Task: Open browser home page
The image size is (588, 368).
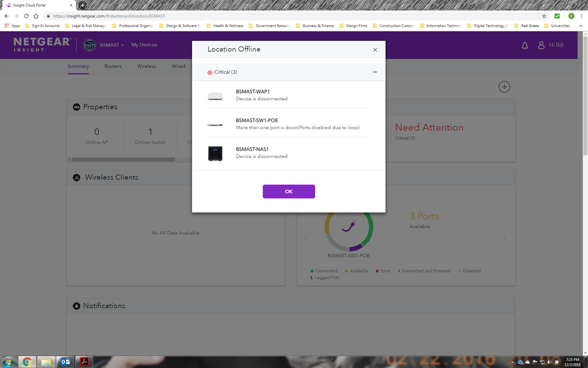Action: tap(36, 16)
